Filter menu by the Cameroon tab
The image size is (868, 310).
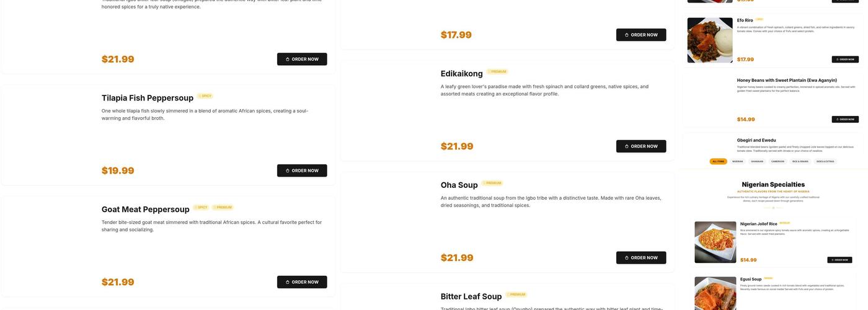[x=777, y=161]
